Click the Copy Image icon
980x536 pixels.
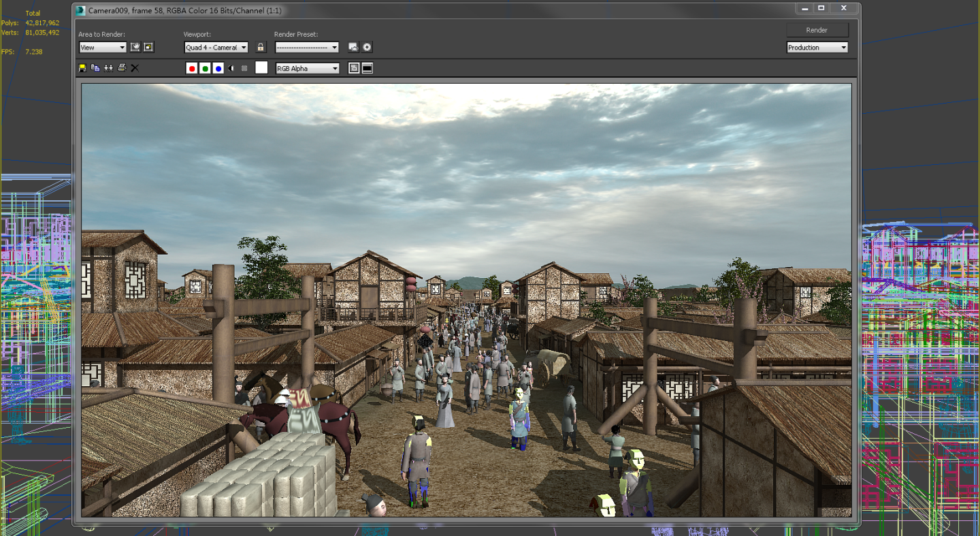(95, 68)
